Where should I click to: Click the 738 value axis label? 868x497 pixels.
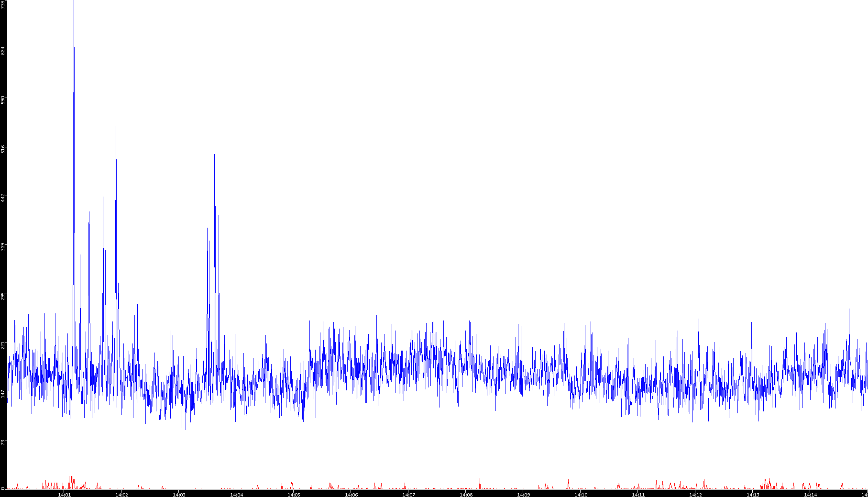[3, 5]
